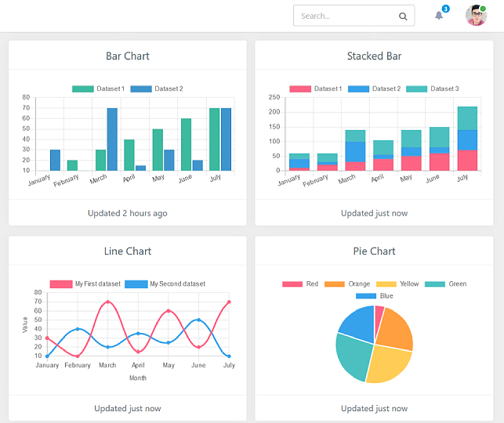Click inside the Search input field
The height and width of the screenshot is (423, 504).
coord(345,16)
